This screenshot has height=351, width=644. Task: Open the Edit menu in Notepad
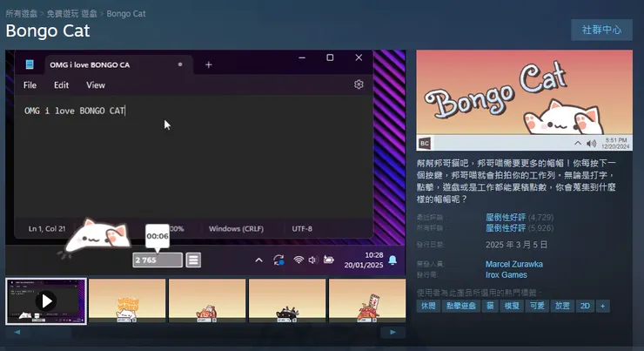pos(61,85)
